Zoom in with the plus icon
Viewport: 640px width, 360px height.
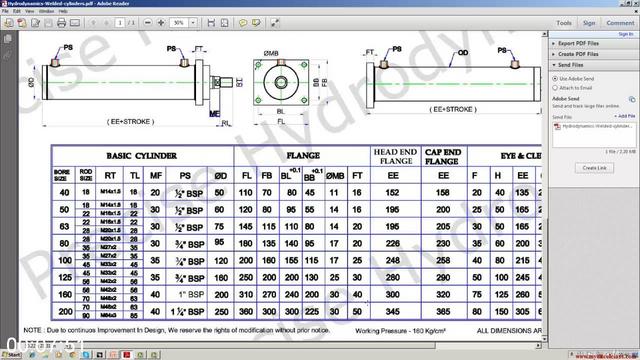tap(161, 23)
